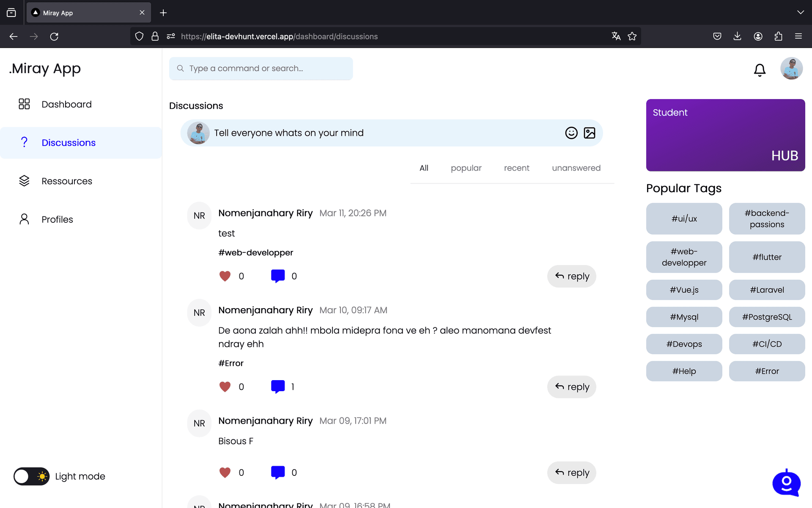812x508 pixels.
Task: Click the 'Mar 09, 17:01 PM' timestamp
Action: click(353, 421)
